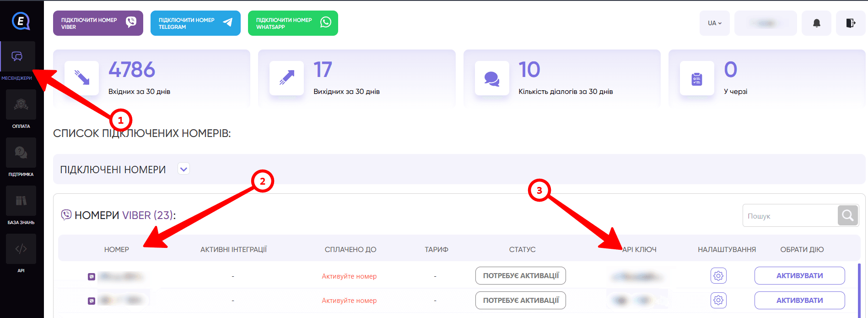Click the Сплачено до column header

tap(350, 250)
